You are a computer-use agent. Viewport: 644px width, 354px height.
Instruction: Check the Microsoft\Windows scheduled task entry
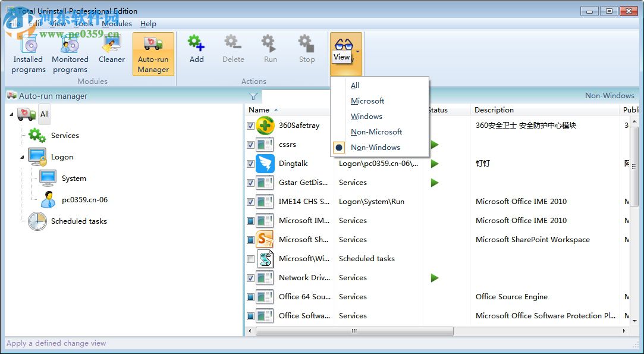(250, 259)
